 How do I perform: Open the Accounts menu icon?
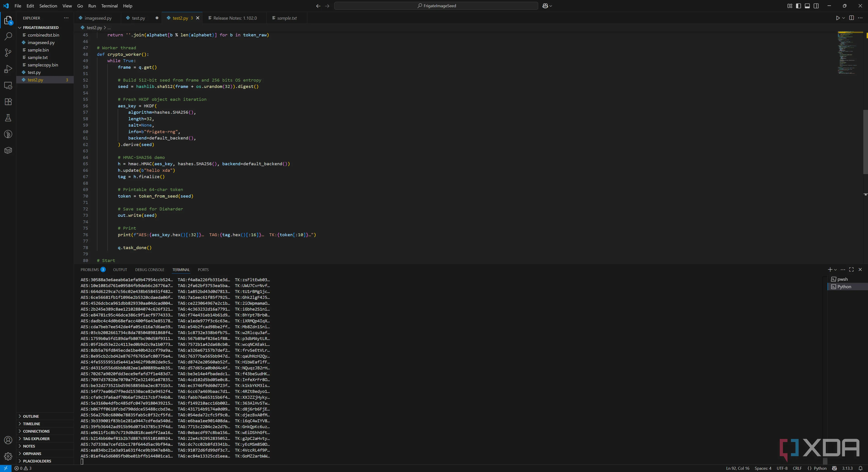(x=8, y=440)
